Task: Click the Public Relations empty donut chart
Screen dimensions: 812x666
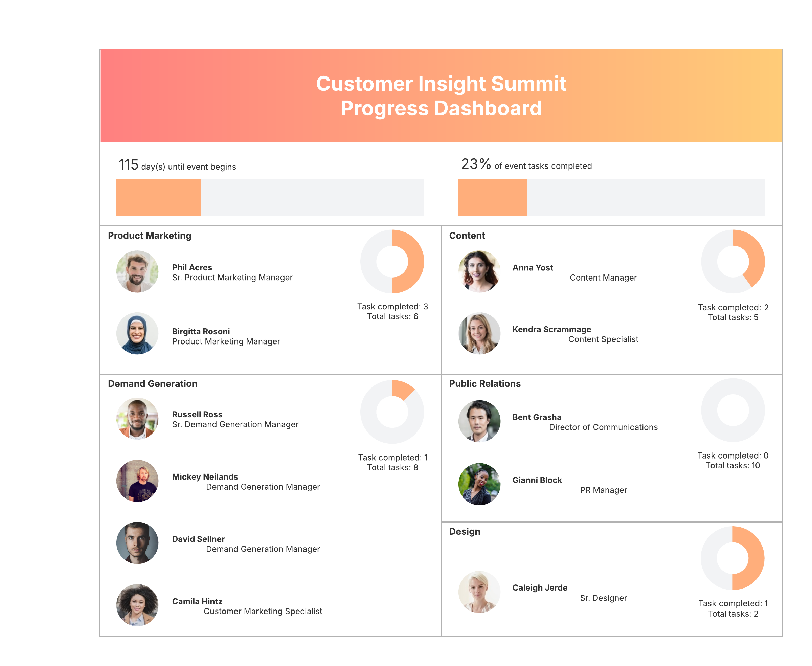Action: tap(733, 410)
